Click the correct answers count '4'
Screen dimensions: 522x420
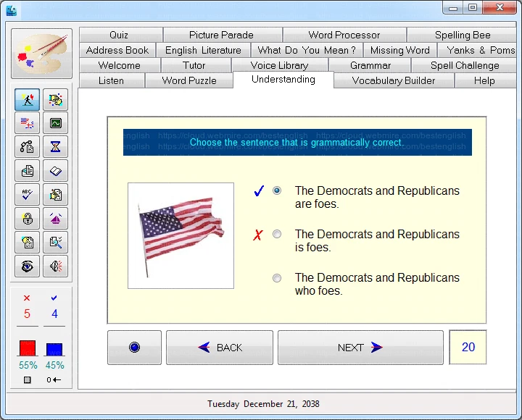(54, 314)
